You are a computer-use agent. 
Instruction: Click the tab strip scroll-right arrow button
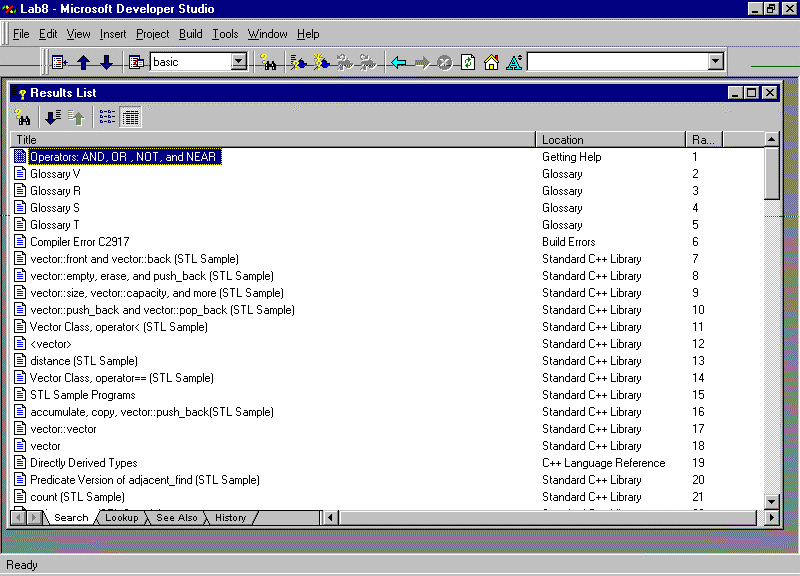tap(34, 517)
